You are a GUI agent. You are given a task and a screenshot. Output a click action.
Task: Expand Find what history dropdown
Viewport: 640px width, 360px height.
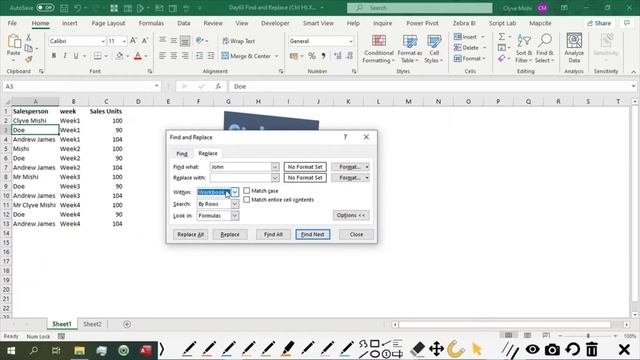275,167
